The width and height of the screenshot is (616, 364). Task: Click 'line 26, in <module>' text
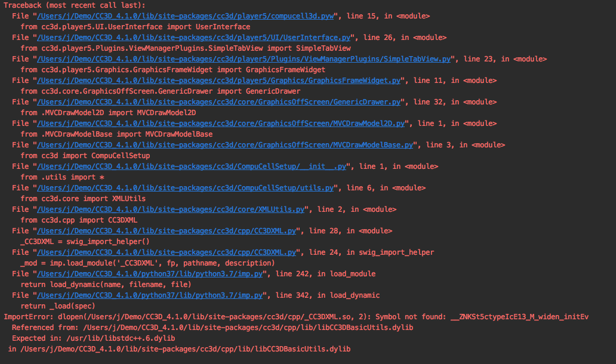pyautogui.click(x=405, y=38)
